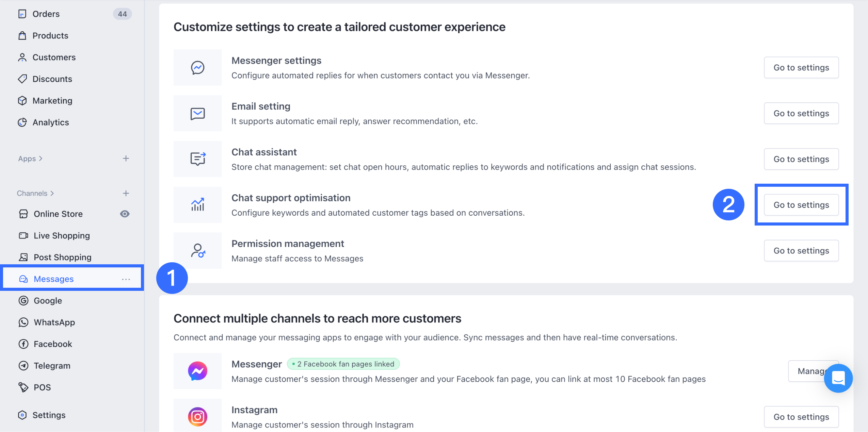Screen dimensions: 868x432
Task: Go to settings for Chat support optimisation
Action: [801, 205]
